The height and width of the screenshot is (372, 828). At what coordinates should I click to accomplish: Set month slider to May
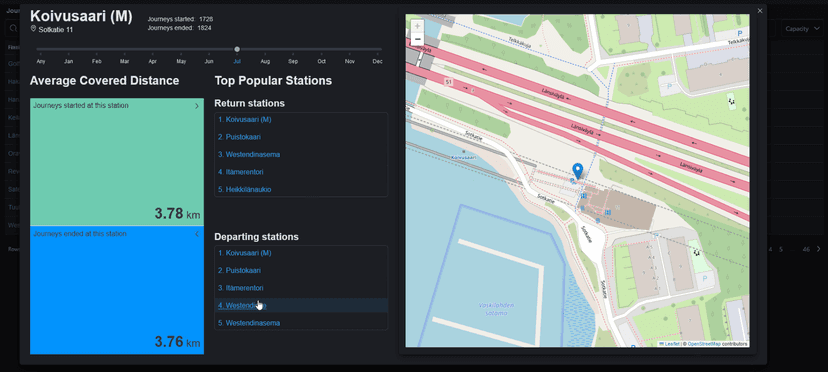coord(181,61)
